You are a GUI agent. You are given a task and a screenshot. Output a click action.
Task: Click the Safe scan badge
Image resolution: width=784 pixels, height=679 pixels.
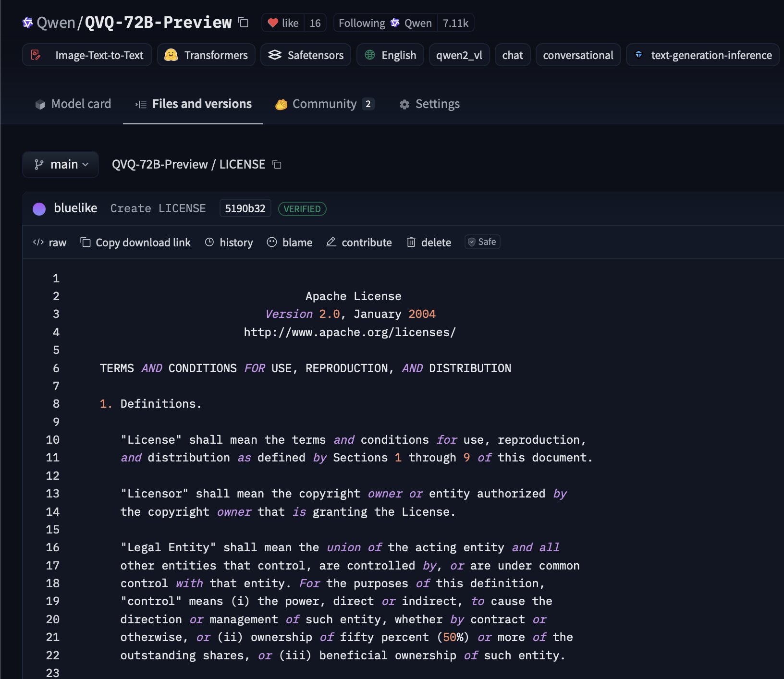[x=482, y=242]
